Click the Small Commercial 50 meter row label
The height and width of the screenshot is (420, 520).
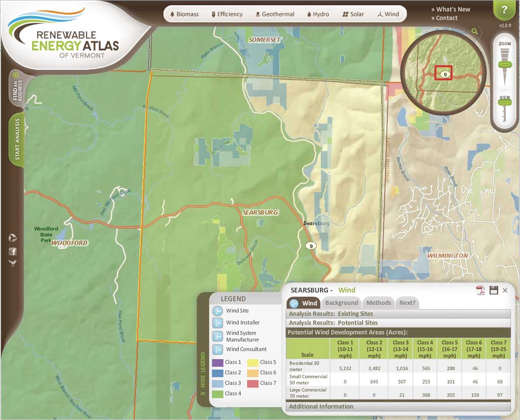tap(308, 379)
